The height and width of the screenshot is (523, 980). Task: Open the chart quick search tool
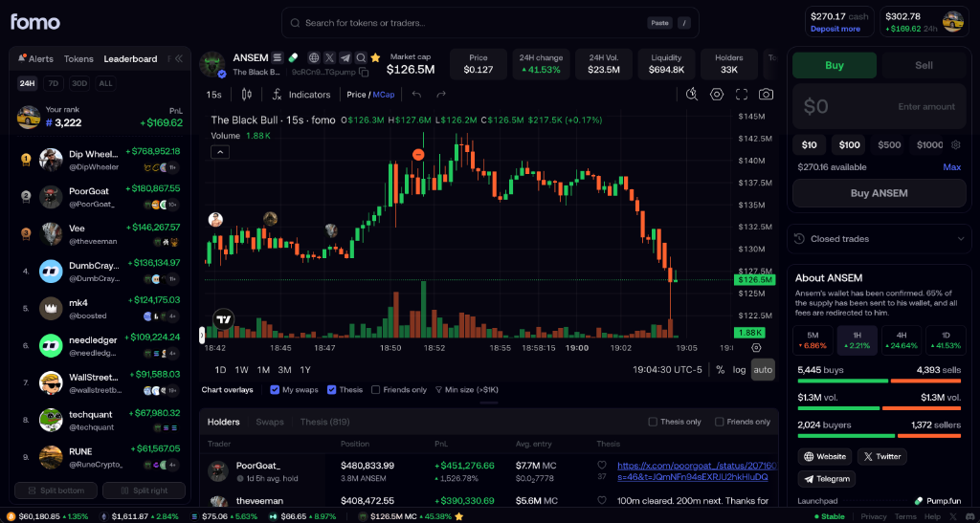pyautogui.click(x=691, y=95)
